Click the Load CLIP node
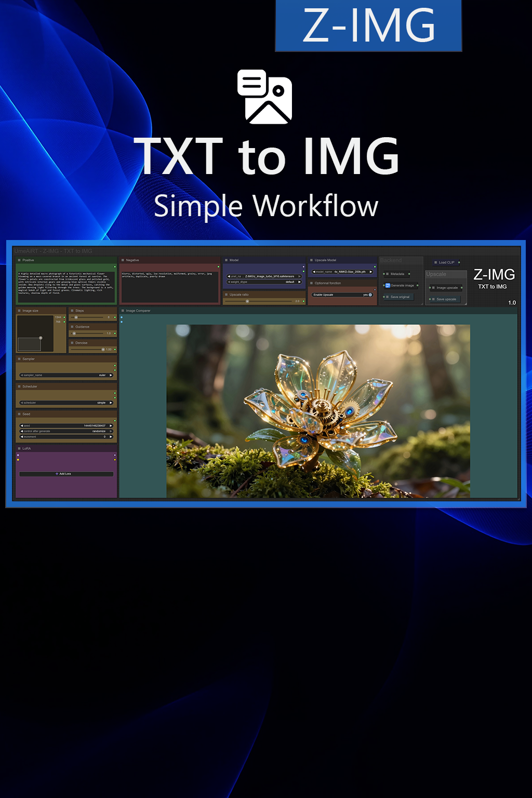This screenshot has width=532, height=798. [446, 262]
